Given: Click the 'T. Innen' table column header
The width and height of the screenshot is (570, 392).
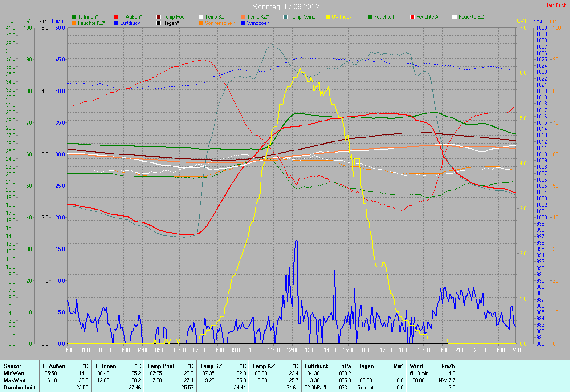Looking at the screenshot, I should click(105, 366).
